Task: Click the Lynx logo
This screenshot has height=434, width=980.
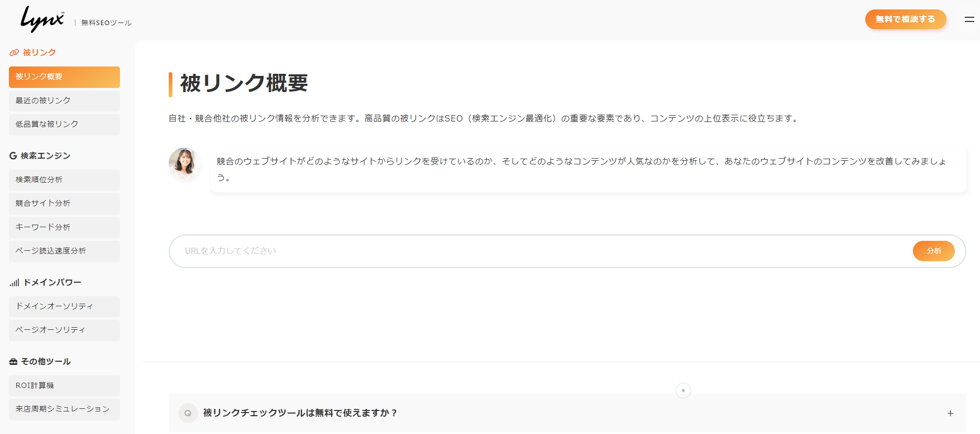Action: click(42, 19)
